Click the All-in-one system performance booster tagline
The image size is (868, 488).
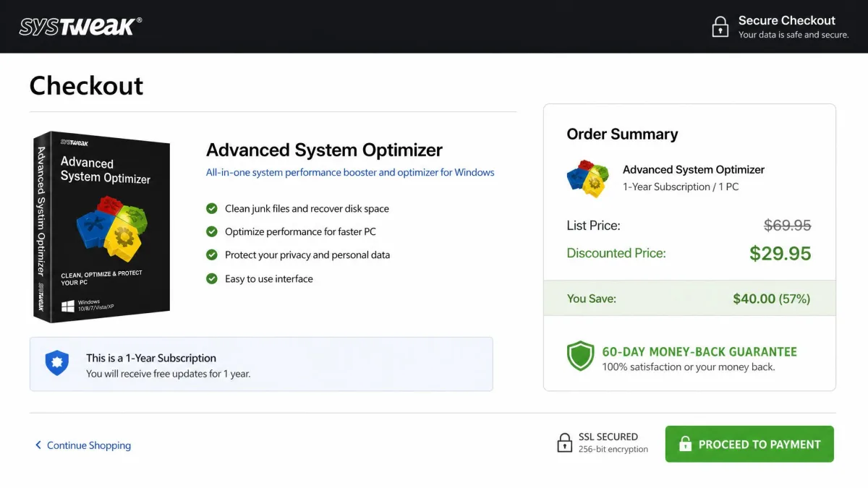pos(350,172)
